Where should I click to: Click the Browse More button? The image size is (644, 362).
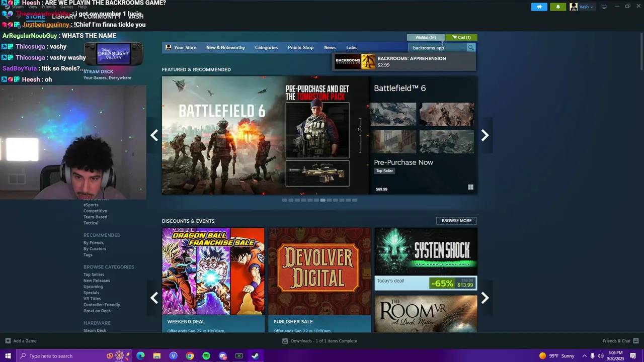pos(456,221)
